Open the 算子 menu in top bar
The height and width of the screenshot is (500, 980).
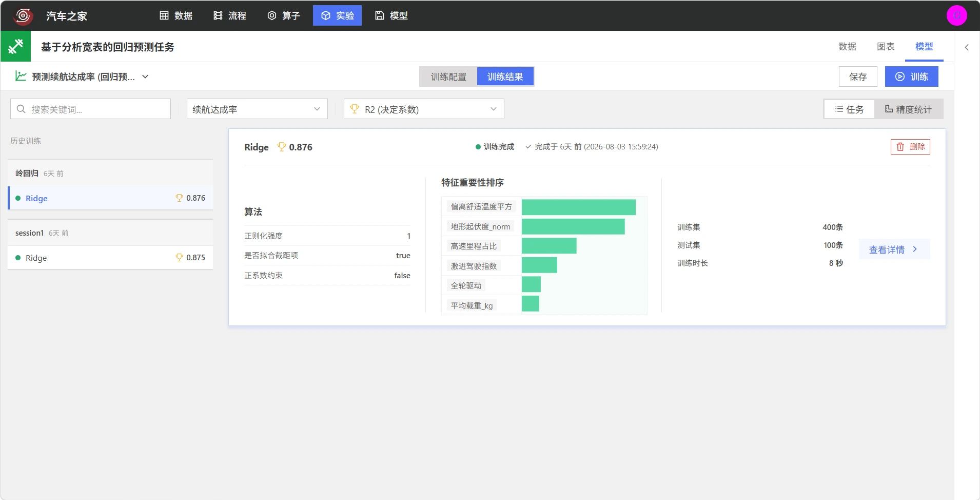(284, 16)
